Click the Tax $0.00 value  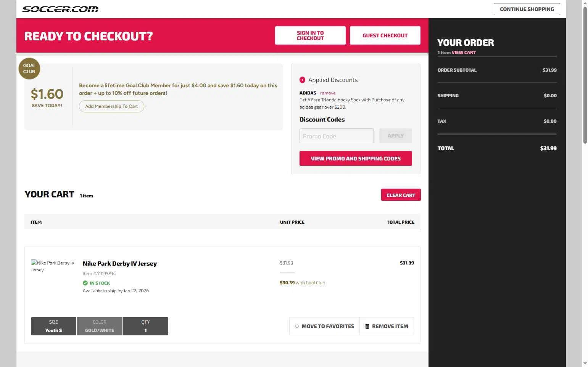[550, 121]
